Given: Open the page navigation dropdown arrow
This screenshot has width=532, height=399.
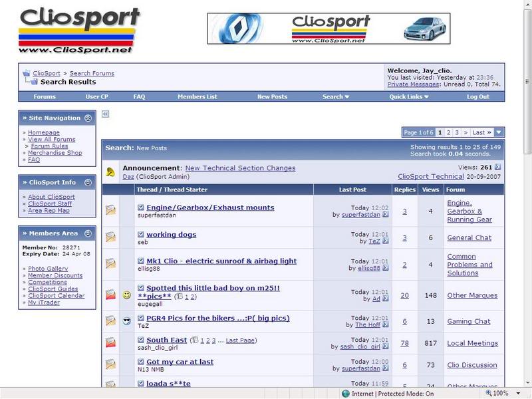Looking at the screenshot, I should coord(499,132).
